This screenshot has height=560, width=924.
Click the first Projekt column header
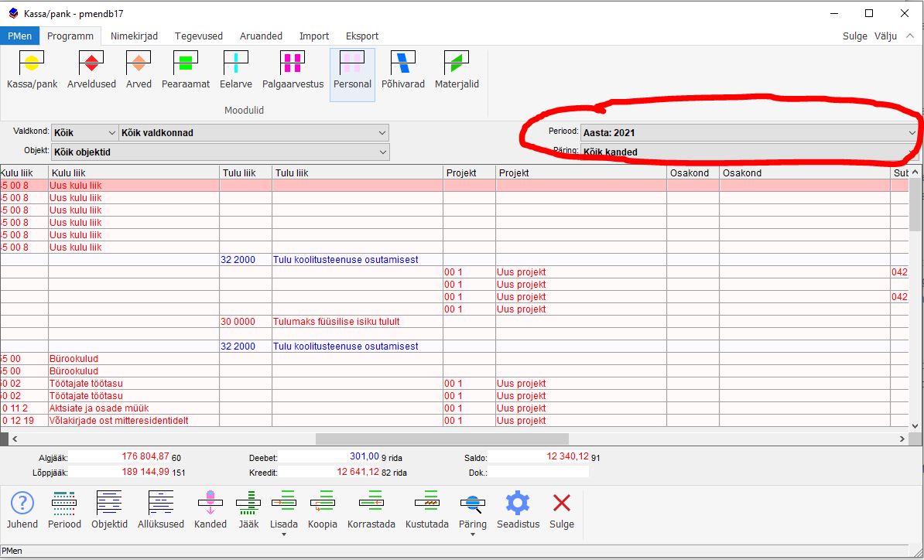click(469, 173)
